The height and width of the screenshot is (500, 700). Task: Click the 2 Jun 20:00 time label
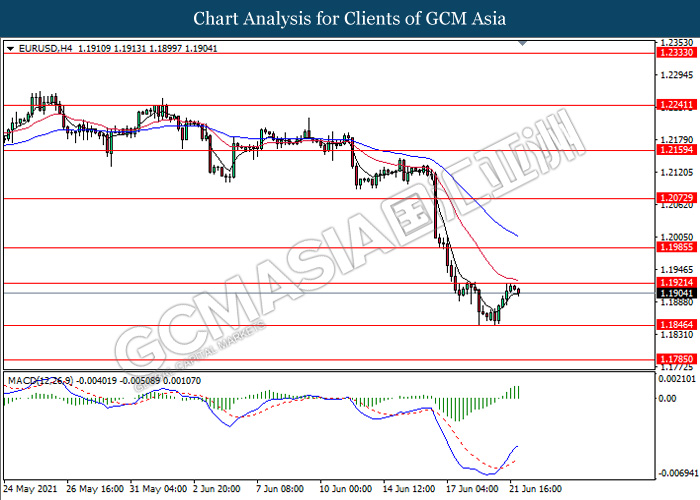[x=217, y=489]
